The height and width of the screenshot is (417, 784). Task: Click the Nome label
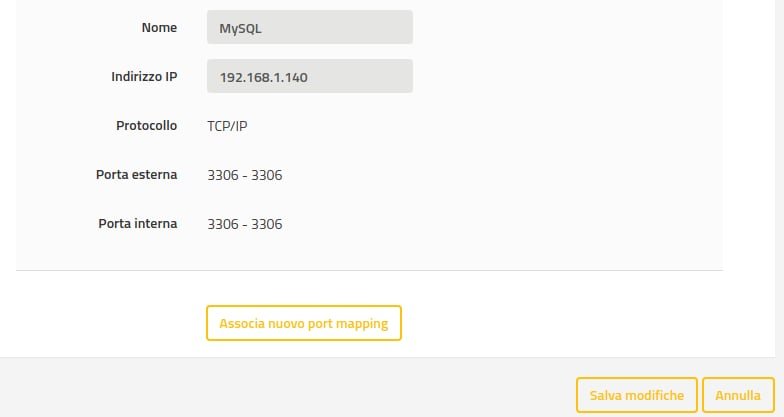tap(159, 28)
